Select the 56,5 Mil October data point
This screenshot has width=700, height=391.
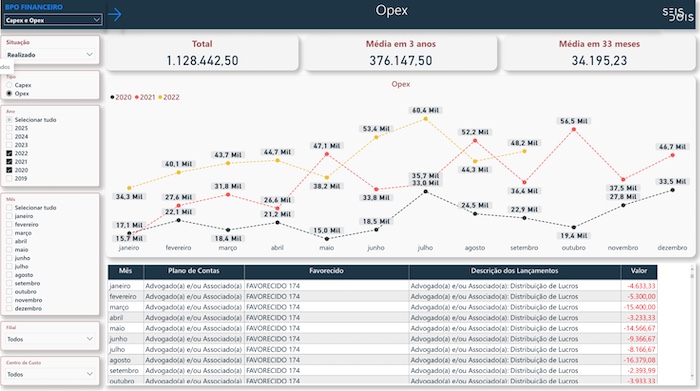[574, 129]
